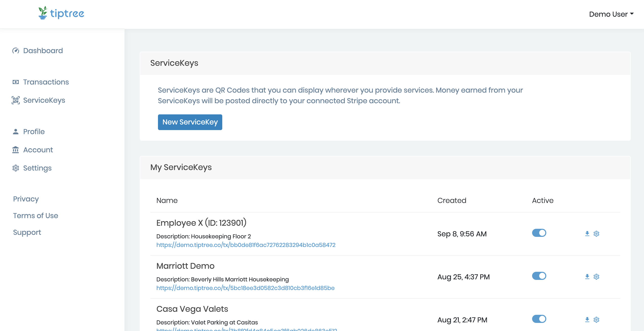The image size is (644, 331).
Task: Download the Casa Vega Valets ServiceKey
Action: 587,320
